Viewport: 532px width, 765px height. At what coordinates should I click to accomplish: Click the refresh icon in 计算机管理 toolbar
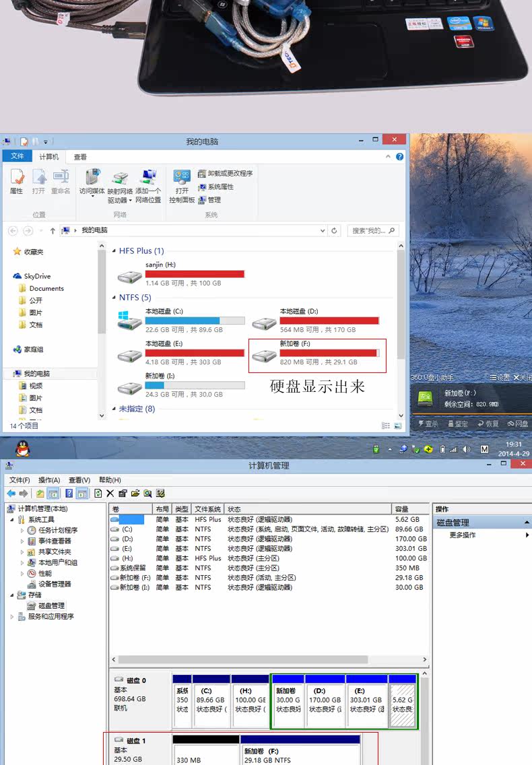pos(98,493)
